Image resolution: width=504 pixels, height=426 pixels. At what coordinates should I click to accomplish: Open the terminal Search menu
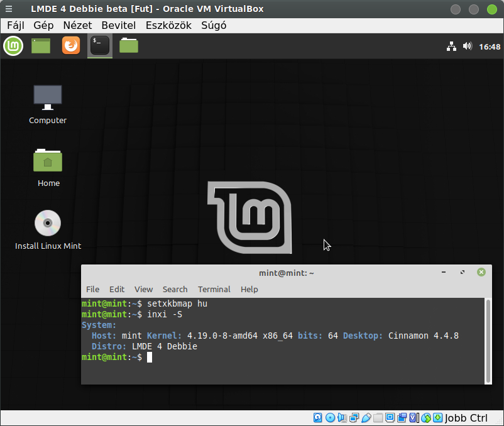pyautogui.click(x=175, y=290)
